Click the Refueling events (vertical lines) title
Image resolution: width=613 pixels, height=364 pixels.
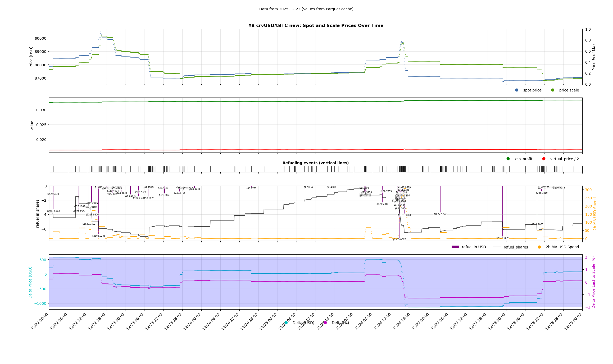click(x=315, y=163)
